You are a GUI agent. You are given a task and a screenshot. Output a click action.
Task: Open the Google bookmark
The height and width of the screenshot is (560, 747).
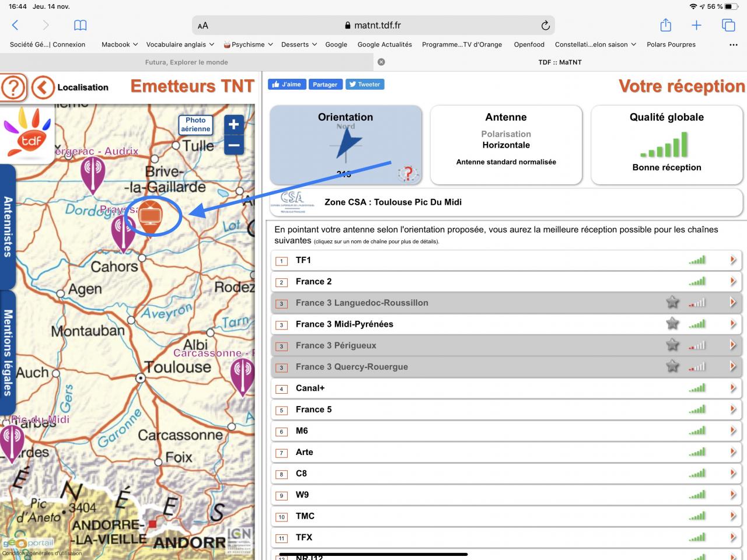[336, 44]
